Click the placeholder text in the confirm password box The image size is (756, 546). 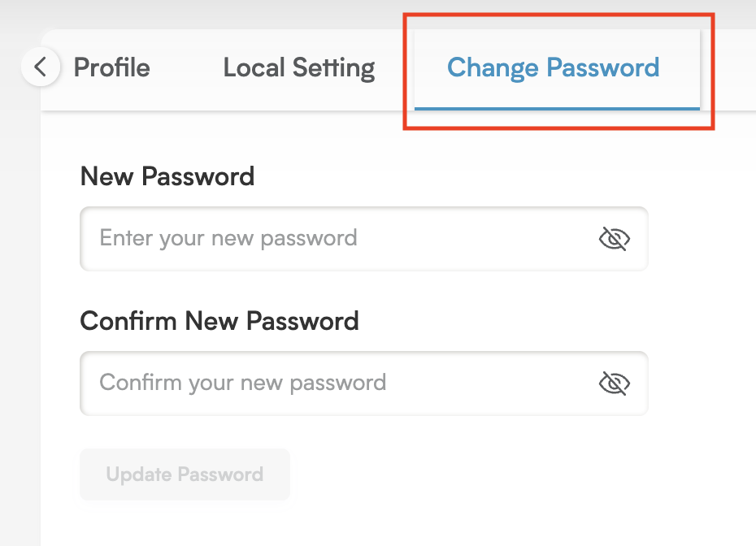[242, 383]
